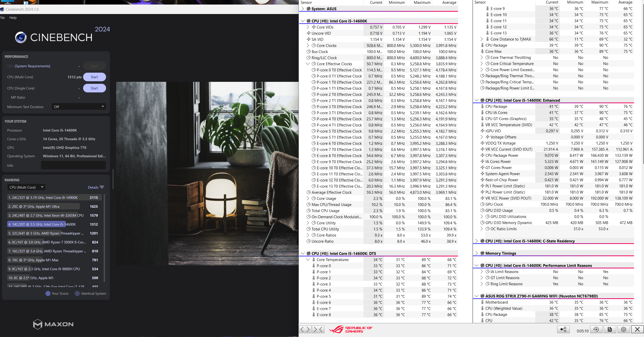644x337 pixels.
Task: Click the Cinebench title bar app icon
Action: coord(2,9)
